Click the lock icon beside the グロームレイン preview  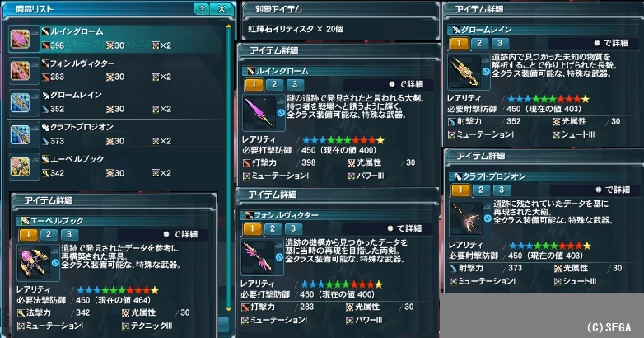tap(486, 71)
